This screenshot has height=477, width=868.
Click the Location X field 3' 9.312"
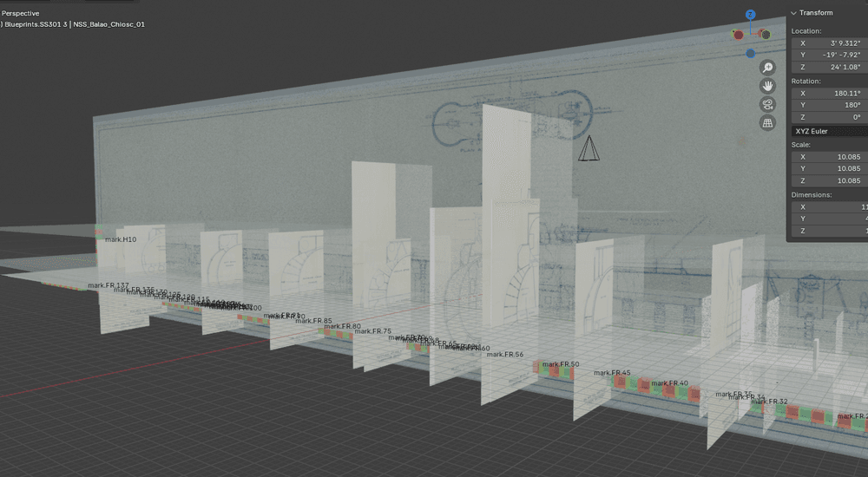(x=830, y=43)
